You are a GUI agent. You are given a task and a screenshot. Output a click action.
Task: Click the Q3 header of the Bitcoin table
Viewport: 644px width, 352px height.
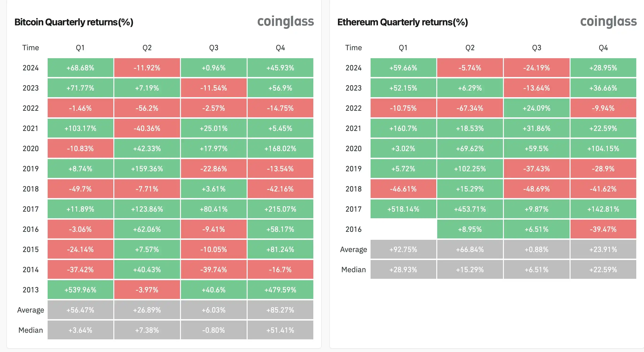pos(214,48)
